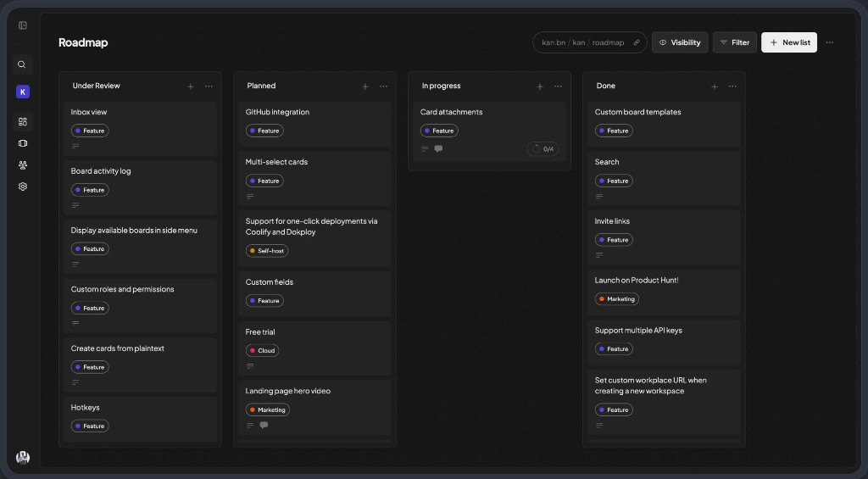Image resolution: width=868 pixels, height=479 pixels.
Task: Open the Free trial card
Action: 315,348
